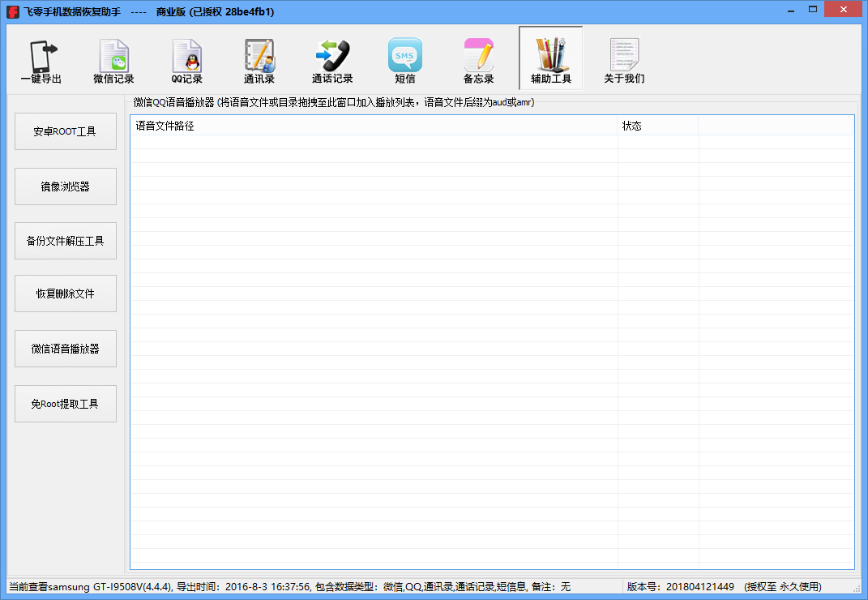868x600 pixels.
Task: Click the 安卓ROOT工具 button
Action: 65,131
